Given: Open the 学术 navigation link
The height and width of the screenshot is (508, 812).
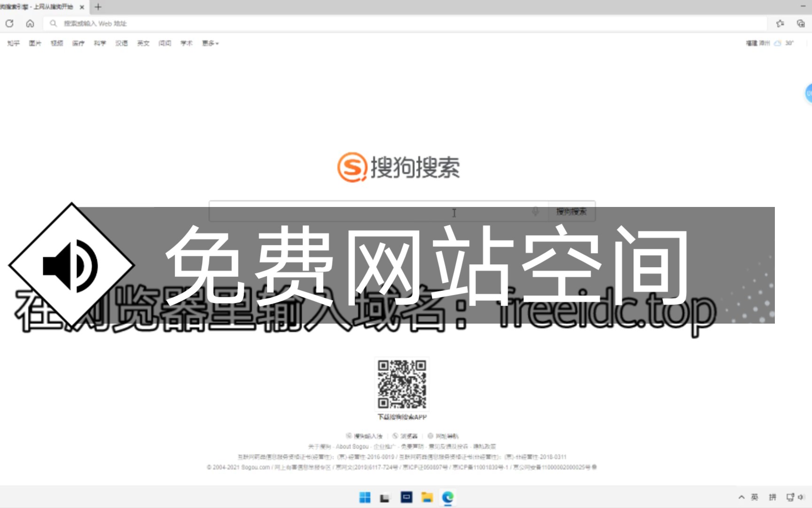Looking at the screenshot, I should point(187,43).
